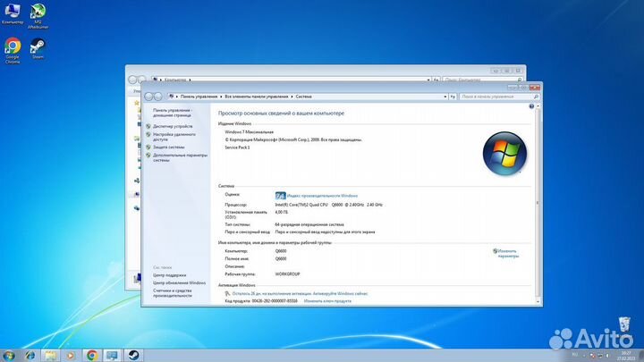Open Настройка удаленного доступа

pyautogui.click(x=174, y=137)
